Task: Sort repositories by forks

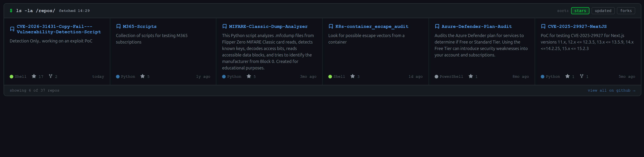Action: (626, 11)
